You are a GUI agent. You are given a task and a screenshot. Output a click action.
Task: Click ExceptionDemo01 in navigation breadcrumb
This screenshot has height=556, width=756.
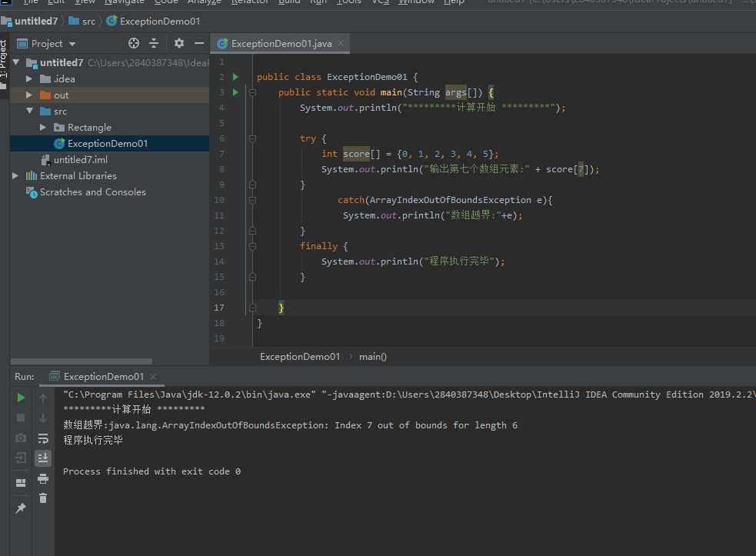(x=153, y=22)
